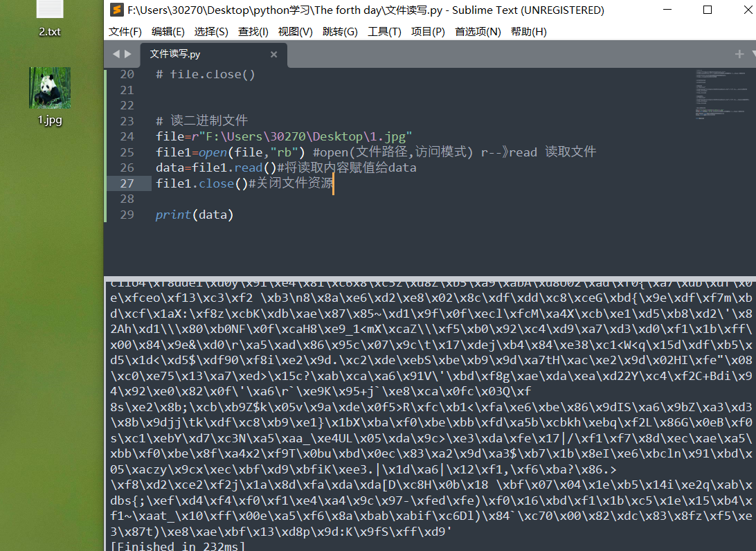Open the 项目(P) menu
This screenshot has height=551, width=756.
(x=428, y=32)
